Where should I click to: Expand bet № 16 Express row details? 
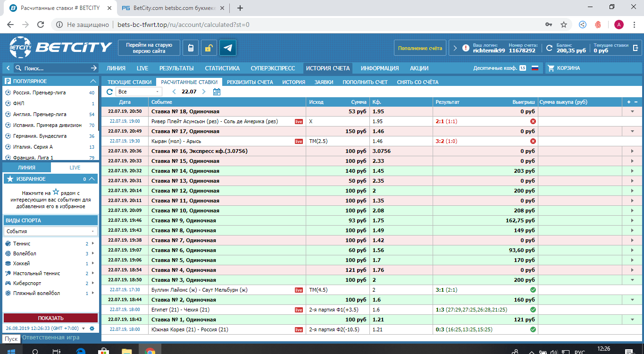[x=632, y=151]
